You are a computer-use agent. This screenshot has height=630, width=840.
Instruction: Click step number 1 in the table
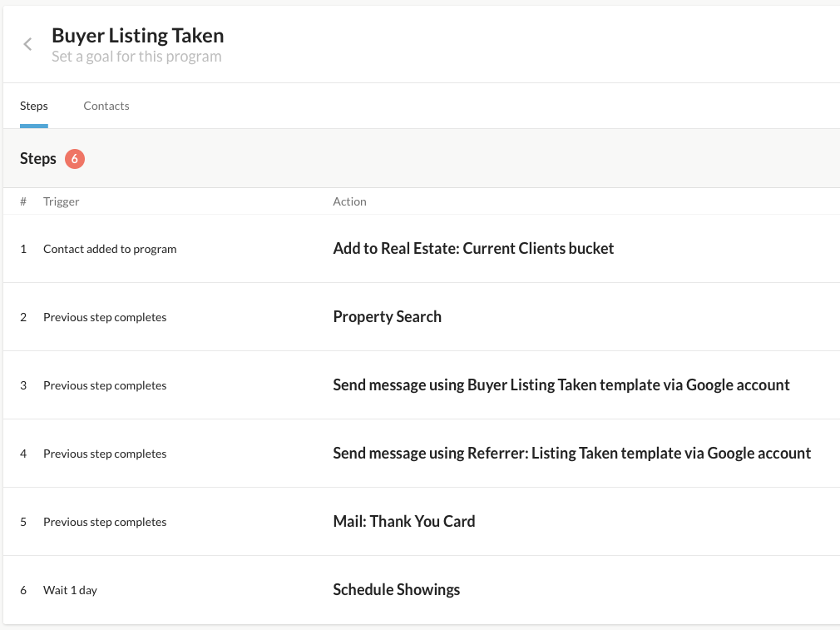pos(23,249)
